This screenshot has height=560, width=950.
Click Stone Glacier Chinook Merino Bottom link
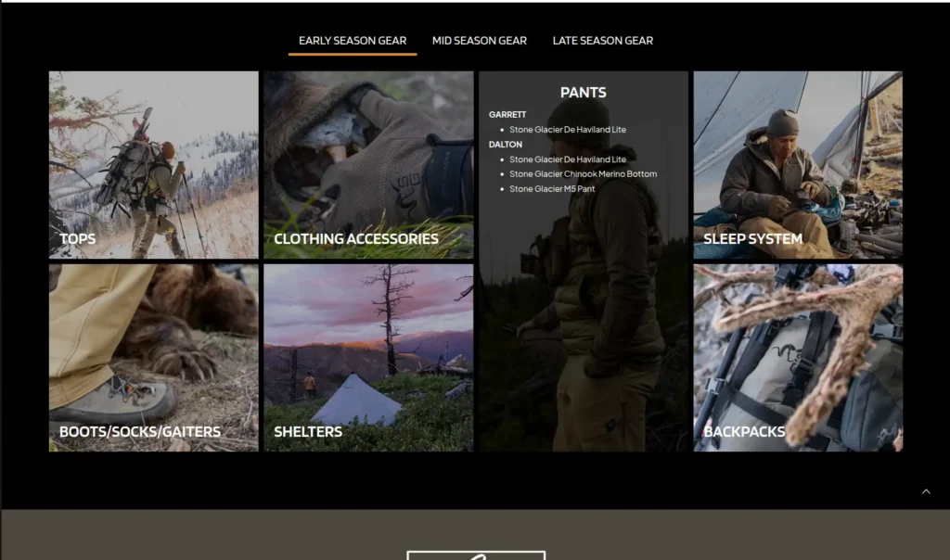click(x=583, y=174)
